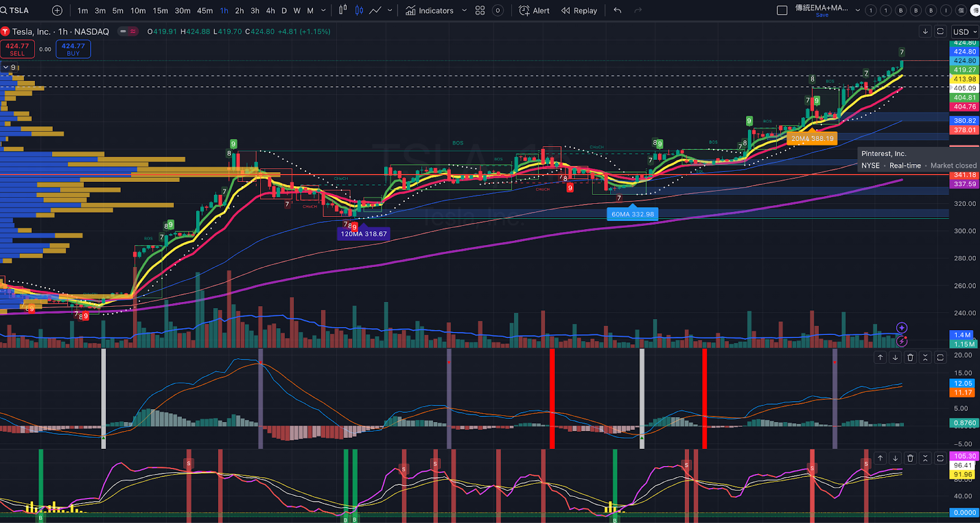Image resolution: width=980 pixels, height=523 pixels.
Task: Click the 105.30 oscillator value label
Action: pos(965,456)
